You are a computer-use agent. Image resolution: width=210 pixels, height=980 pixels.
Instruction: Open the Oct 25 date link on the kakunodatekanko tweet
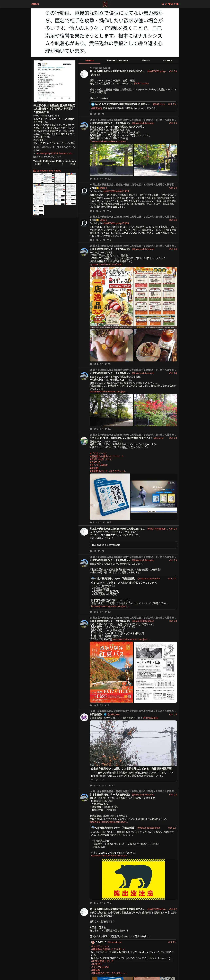pos(173,123)
